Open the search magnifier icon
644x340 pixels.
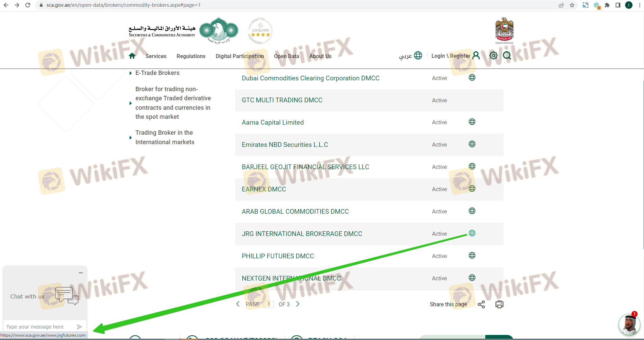(507, 55)
